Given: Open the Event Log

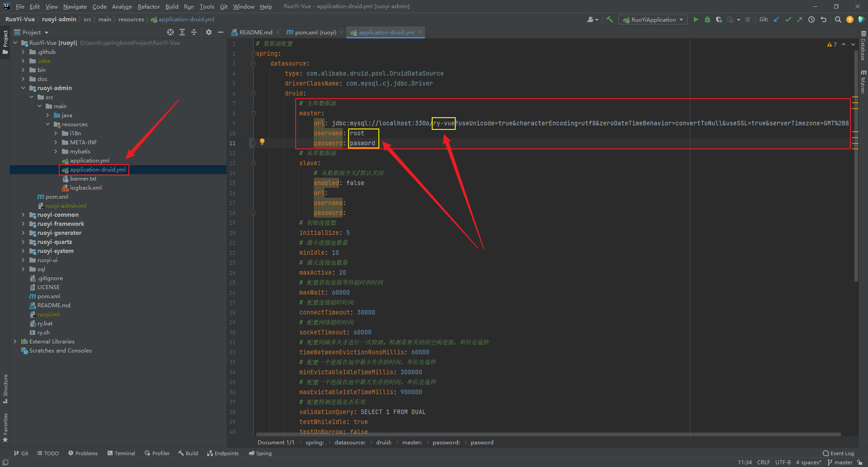Looking at the screenshot, I should pyautogui.click(x=838, y=453).
